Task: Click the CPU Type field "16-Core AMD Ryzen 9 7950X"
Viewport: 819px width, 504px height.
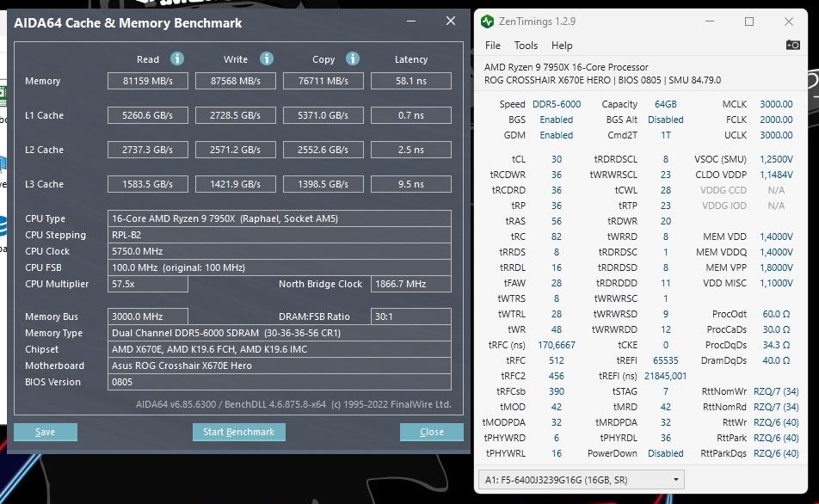Action: coord(280,218)
